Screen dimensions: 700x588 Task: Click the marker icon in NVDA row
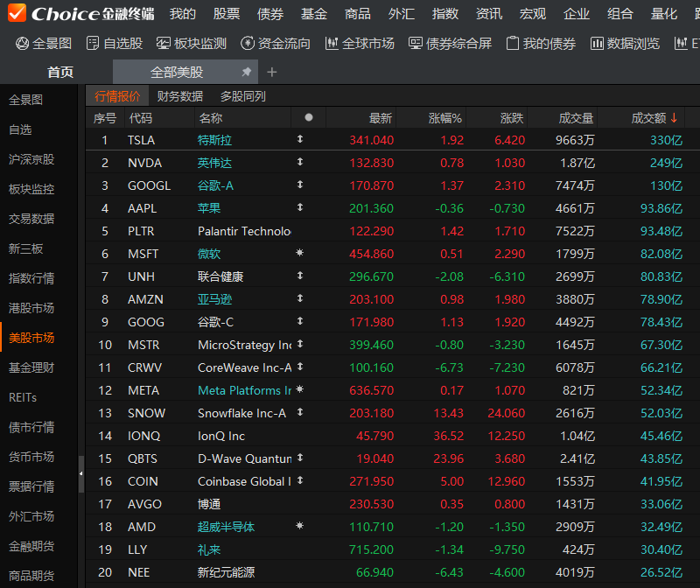[x=300, y=162]
